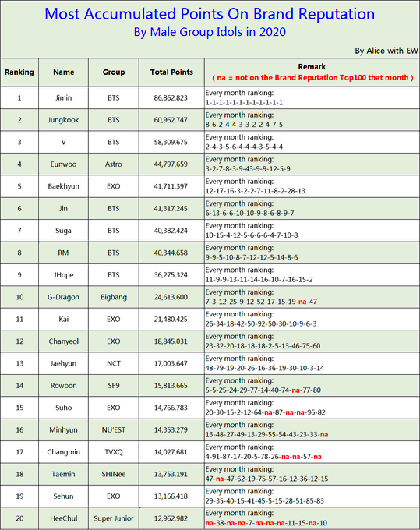Image resolution: width=420 pixels, height=530 pixels.
Task: Click the name cell 'Suho'
Action: [x=64, y=408]
